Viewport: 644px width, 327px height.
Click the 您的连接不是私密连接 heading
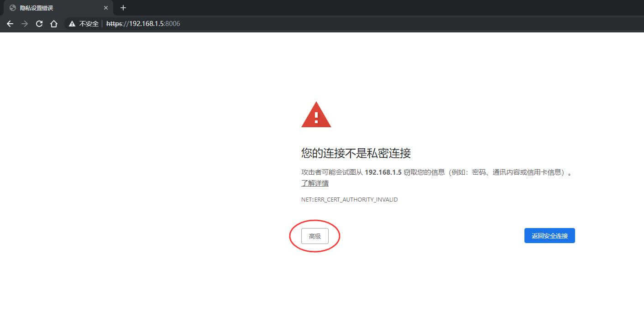coord(356,153)
